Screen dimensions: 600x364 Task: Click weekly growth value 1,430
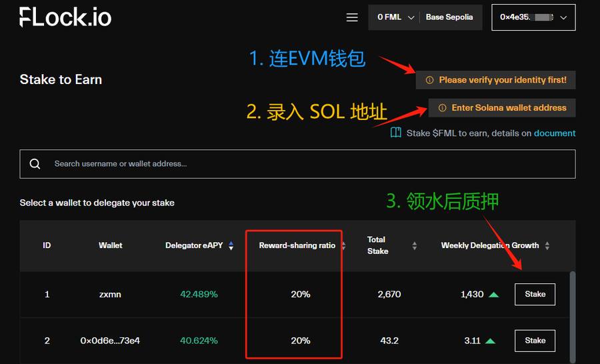click(x=472, y=295)
